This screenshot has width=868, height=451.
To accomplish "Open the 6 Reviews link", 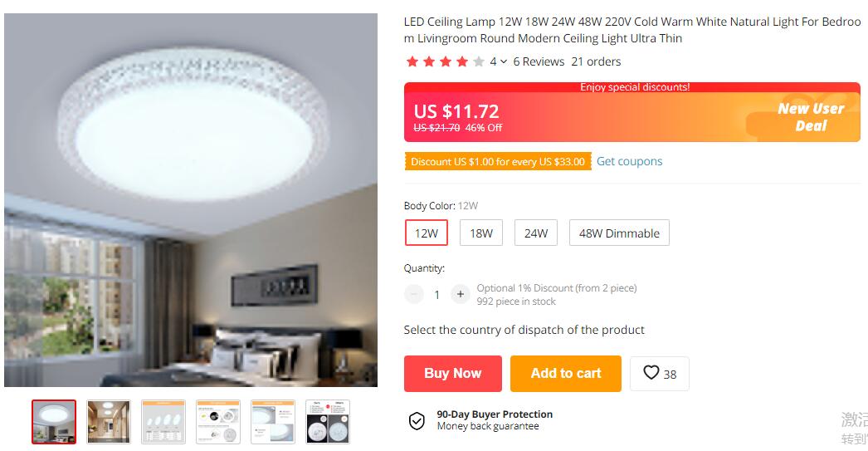I will pyautogui.click(x=539, y=61).
